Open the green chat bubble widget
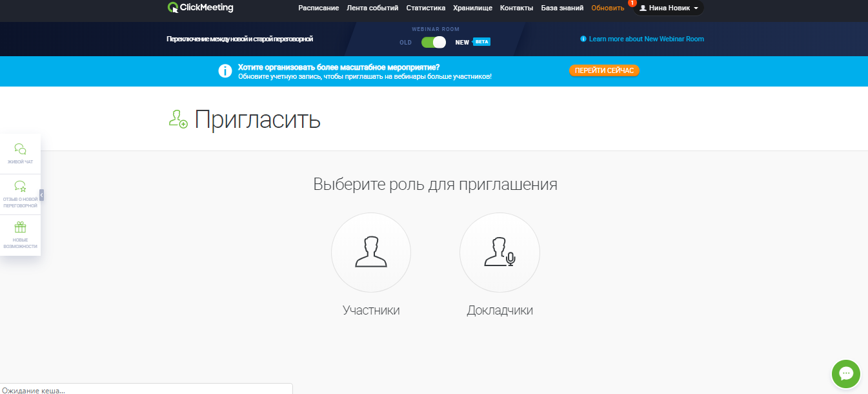Screen dimensions: 868x394 pyautogui.click(x=846, y=374)
